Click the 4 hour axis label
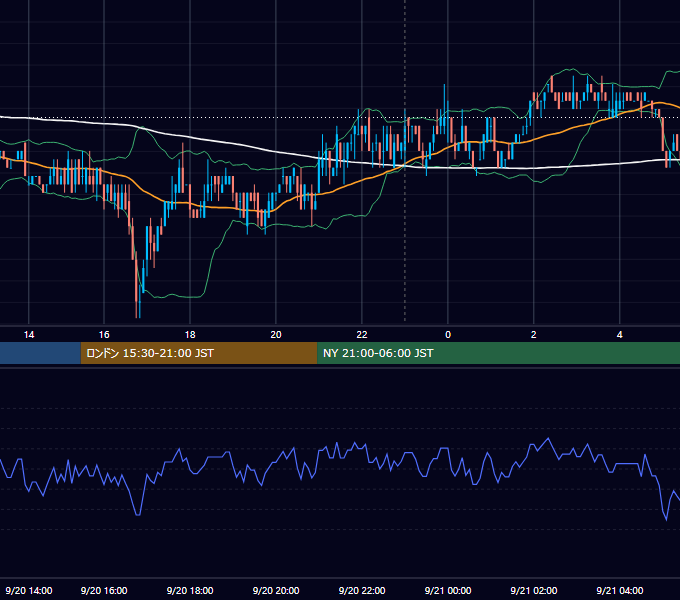 (620, 335)
